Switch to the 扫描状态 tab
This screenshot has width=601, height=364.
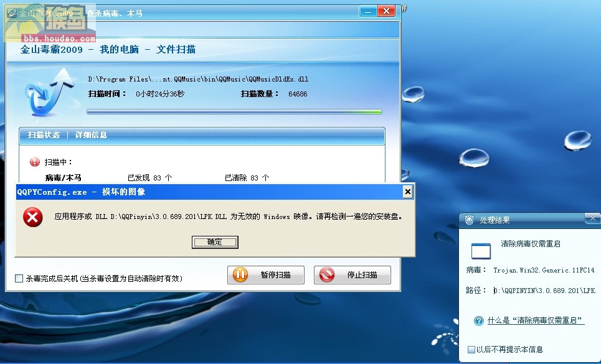point(44,135)
